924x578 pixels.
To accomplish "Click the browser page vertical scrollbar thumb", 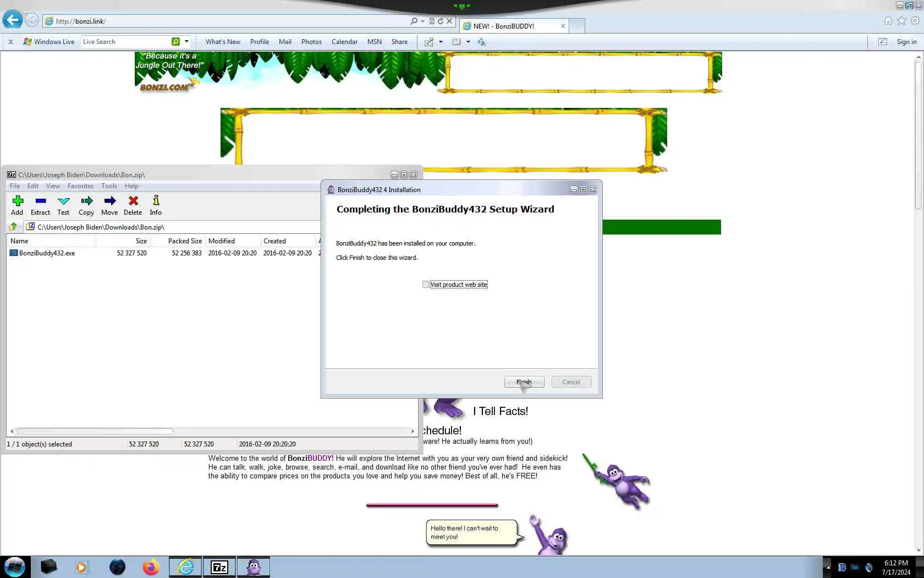I will pos(918,135).
